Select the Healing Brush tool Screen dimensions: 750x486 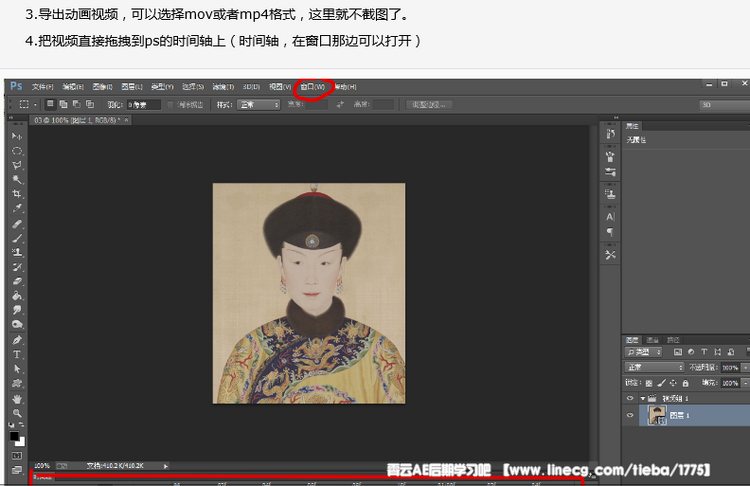[x=17, y=224]
